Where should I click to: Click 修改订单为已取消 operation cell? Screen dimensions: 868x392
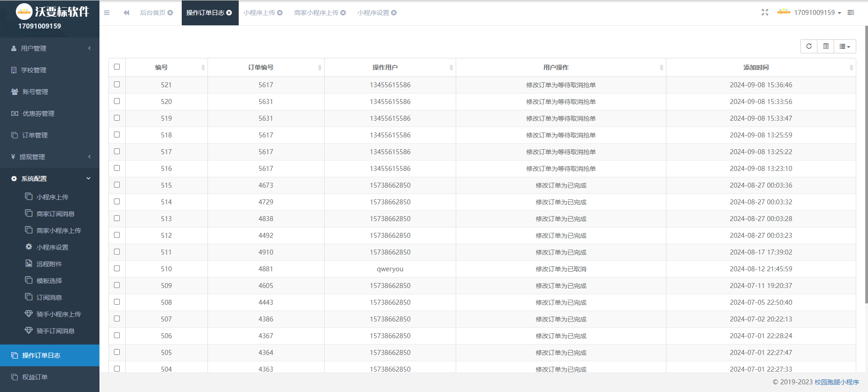click(x=561, y=269)
